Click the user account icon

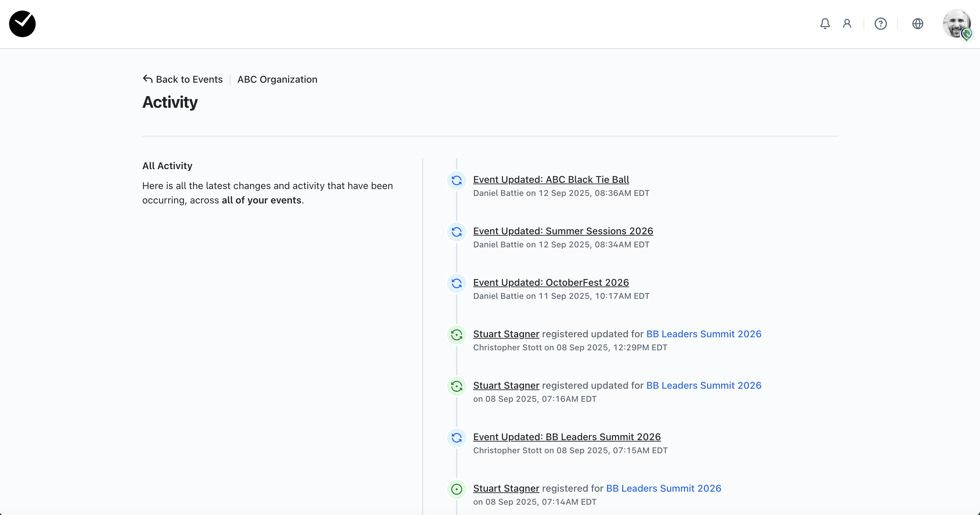tap(847, 24)
